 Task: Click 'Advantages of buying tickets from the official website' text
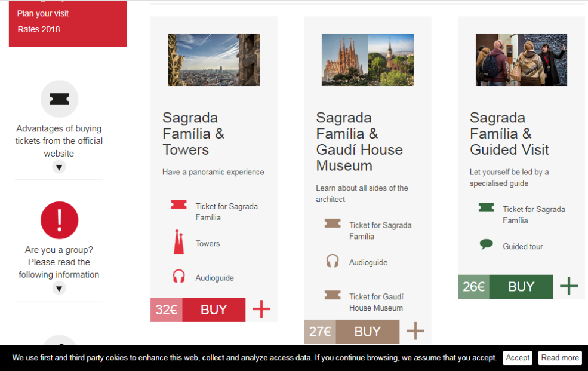[59, 140]
